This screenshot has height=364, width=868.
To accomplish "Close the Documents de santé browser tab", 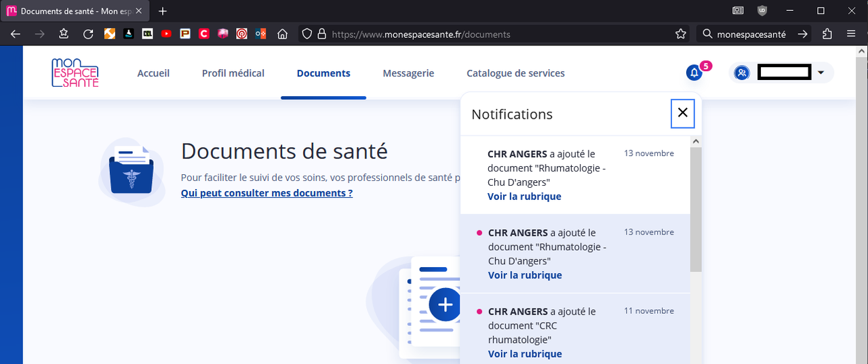I will coord(140,12).
